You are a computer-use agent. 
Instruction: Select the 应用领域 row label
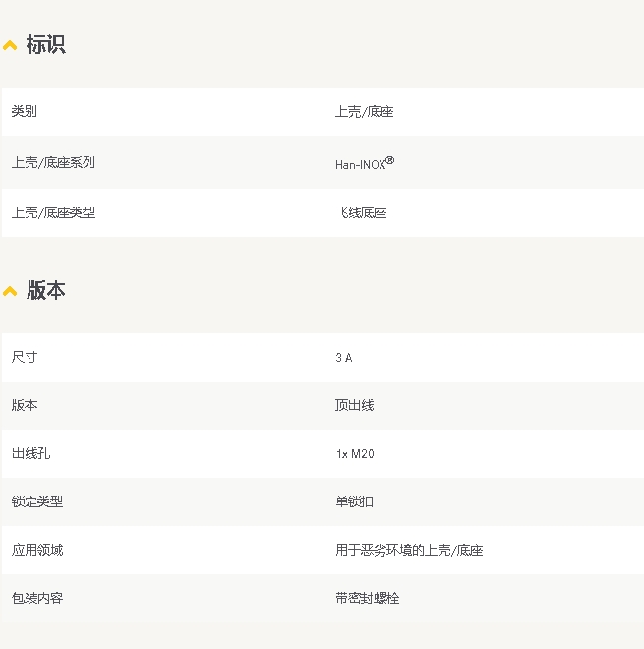point(37,550)
